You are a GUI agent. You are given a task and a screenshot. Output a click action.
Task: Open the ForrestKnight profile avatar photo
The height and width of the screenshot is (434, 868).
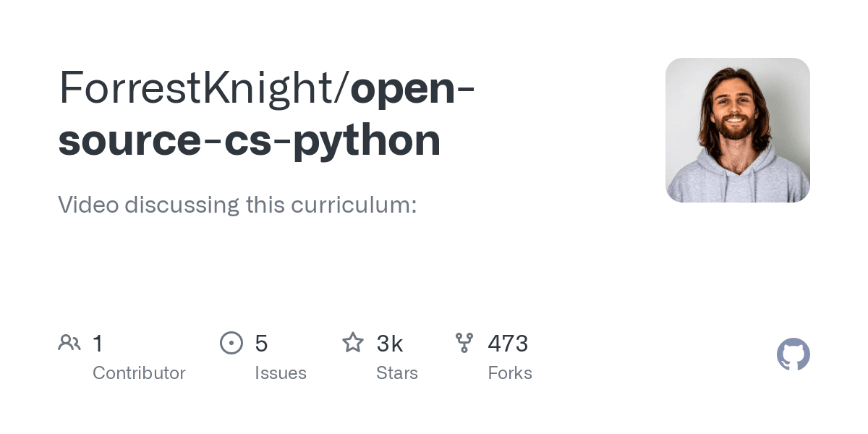737,130
